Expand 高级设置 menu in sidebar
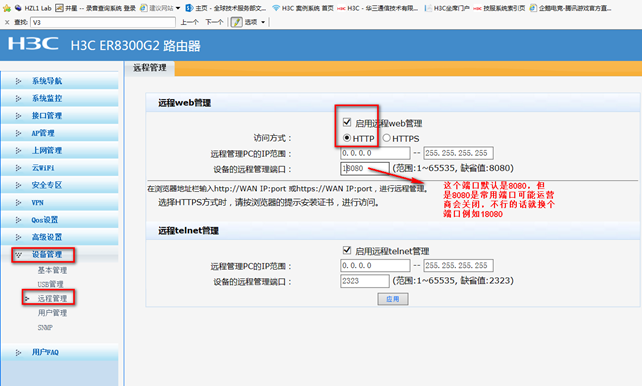 [60, 237]
